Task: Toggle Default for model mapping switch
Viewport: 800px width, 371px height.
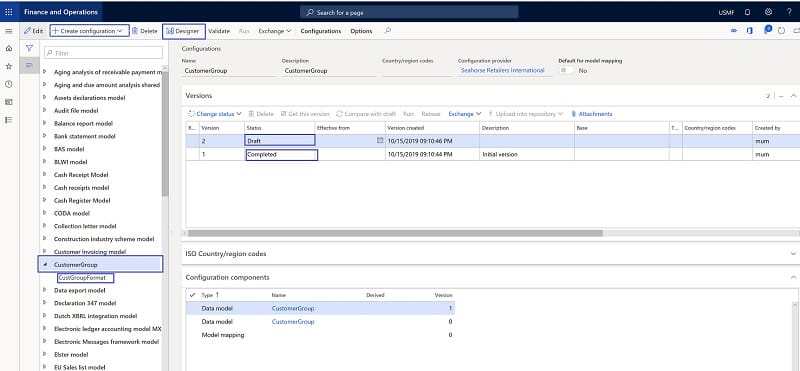Action: 566,71
